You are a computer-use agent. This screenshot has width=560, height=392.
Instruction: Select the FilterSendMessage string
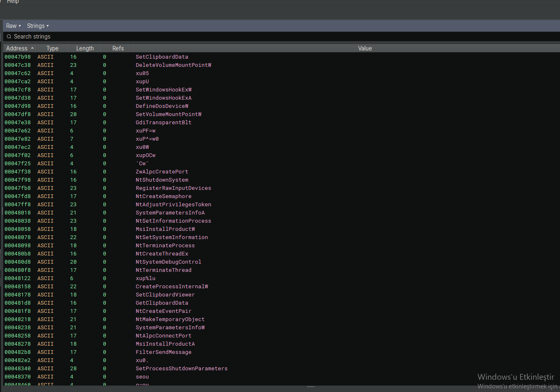tap(164, 352)
